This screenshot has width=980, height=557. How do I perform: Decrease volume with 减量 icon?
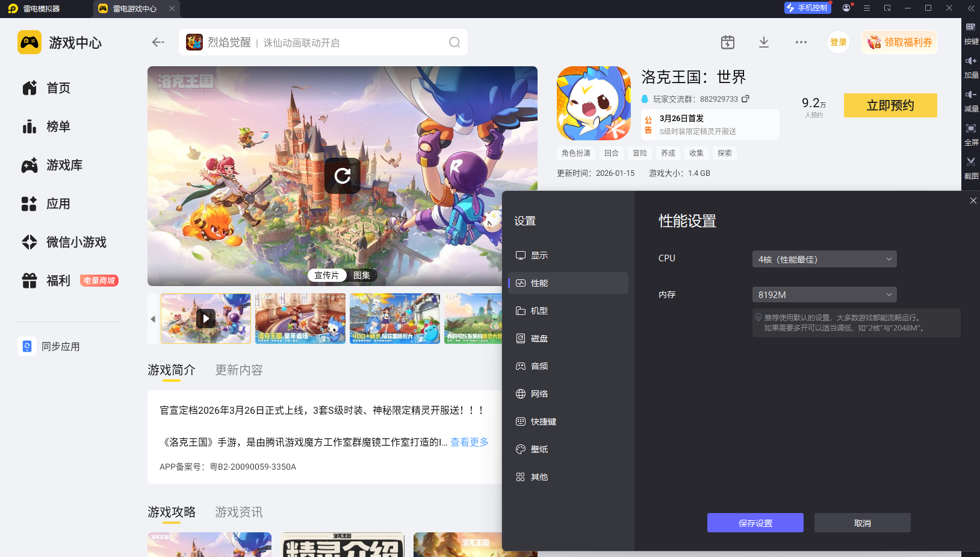click(x=971, y=101)
